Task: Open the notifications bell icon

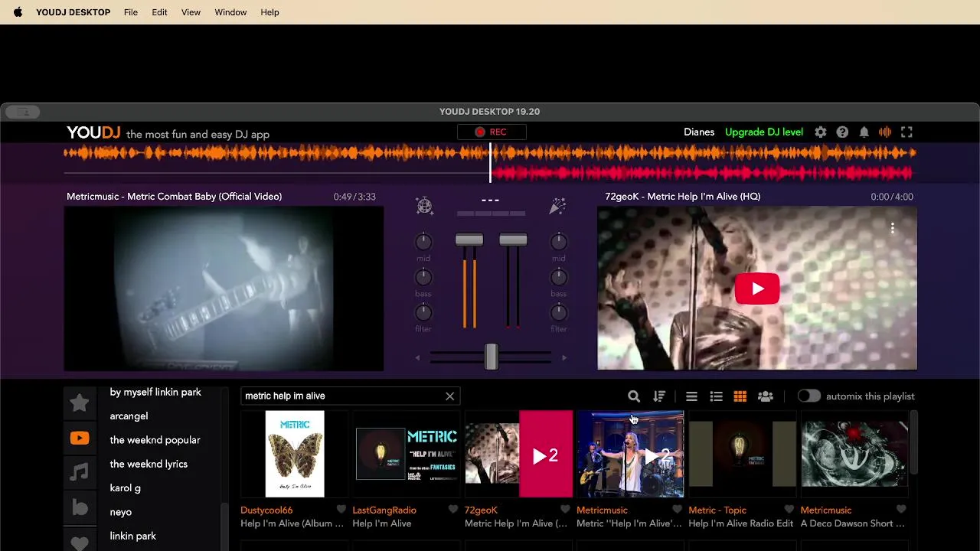Action: (x=864, y=132)
